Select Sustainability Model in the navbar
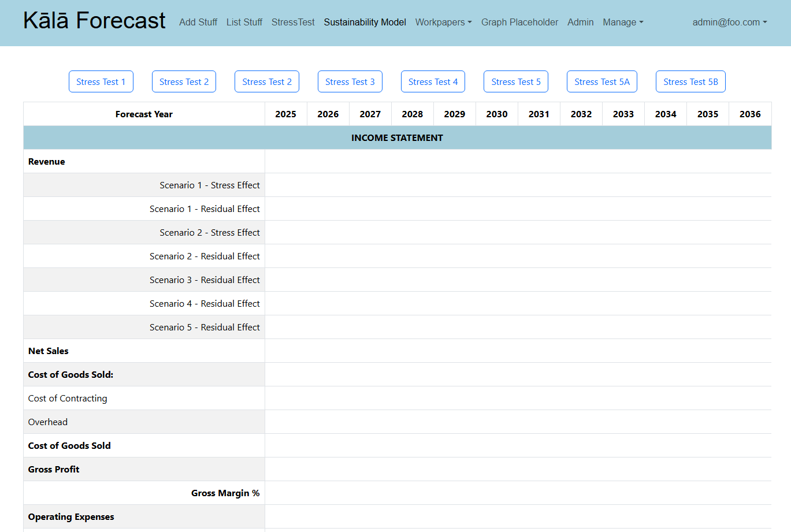Image resolution: width=791 pixels, height=532 pixels. 365,22
